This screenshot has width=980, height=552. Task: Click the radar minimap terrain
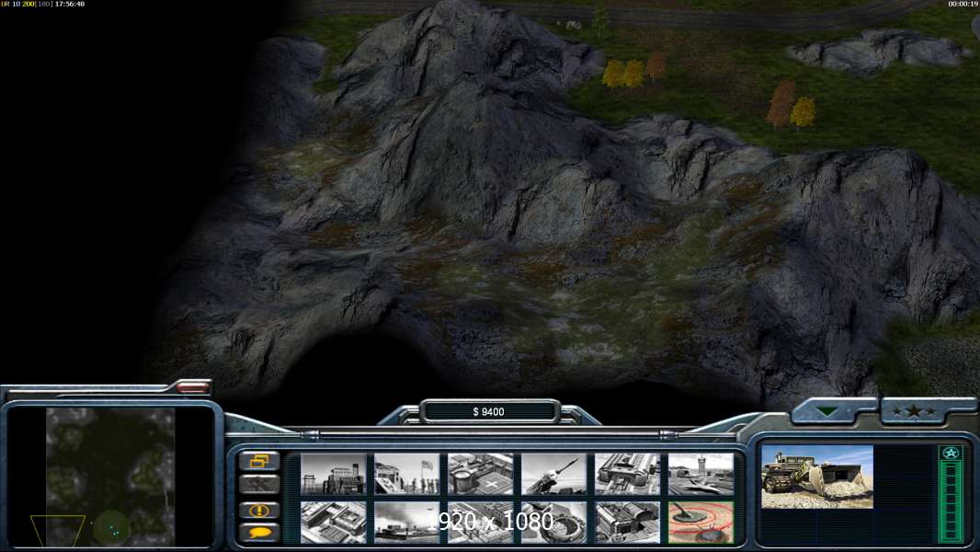pos(110,477)
